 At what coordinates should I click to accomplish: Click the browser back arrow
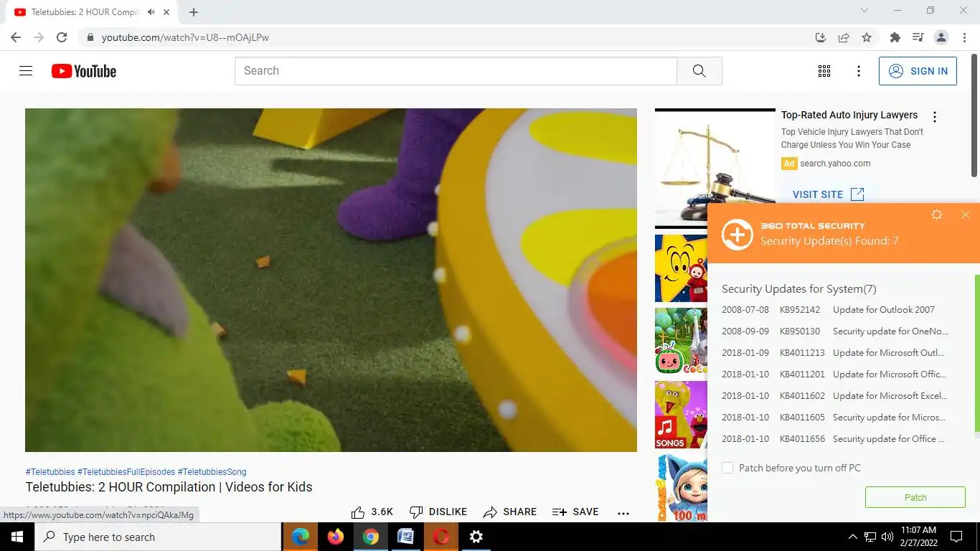coord(16,37)
